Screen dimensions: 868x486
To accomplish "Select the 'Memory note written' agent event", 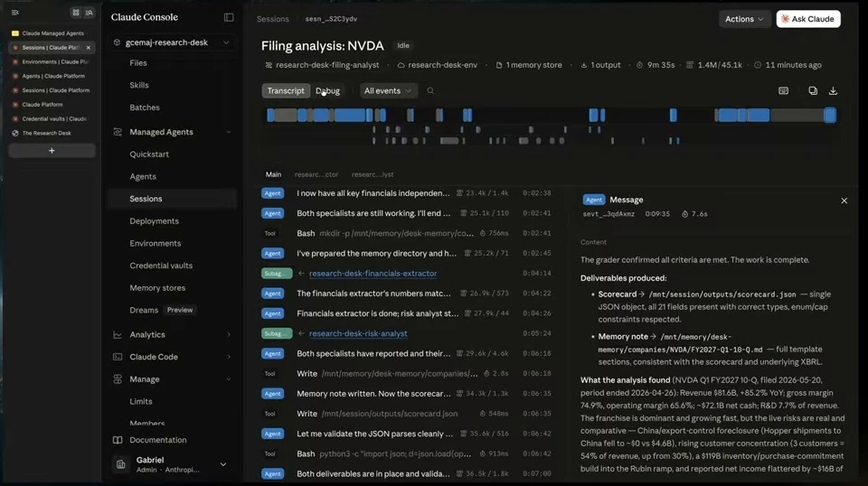I will pyautogui.click(x=407, y=394).
